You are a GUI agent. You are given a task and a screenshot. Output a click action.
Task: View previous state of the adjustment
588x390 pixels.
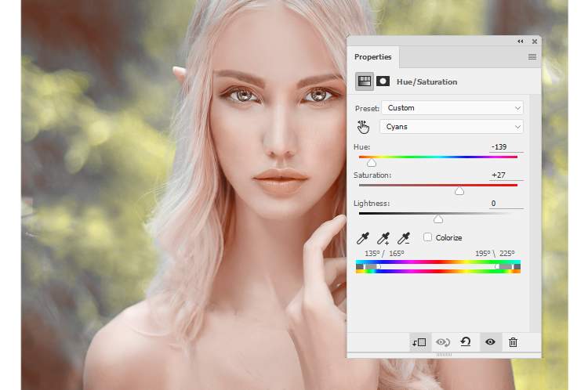click(443, 342)
